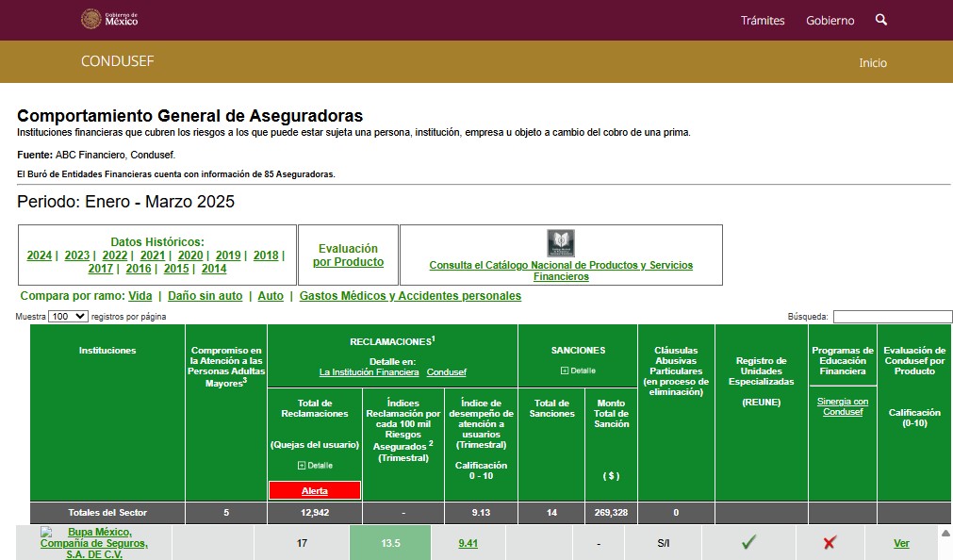Open Trámites menu
The width and height of the screenshot is (953, 560).
click(x=763, y=20)
